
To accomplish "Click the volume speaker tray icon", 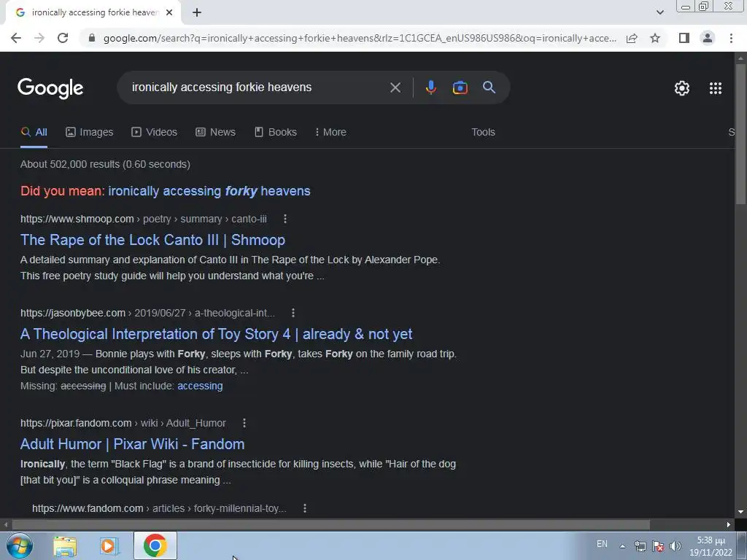I will coord(676,546).
